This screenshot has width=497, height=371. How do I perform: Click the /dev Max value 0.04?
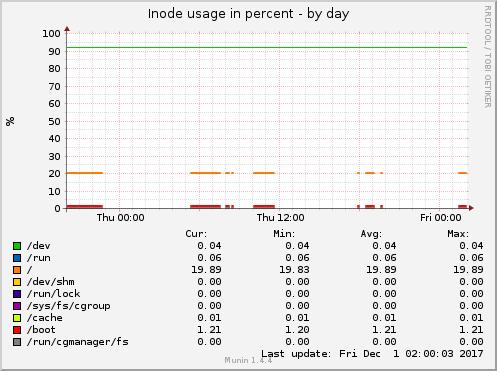[x=471, y=246]
